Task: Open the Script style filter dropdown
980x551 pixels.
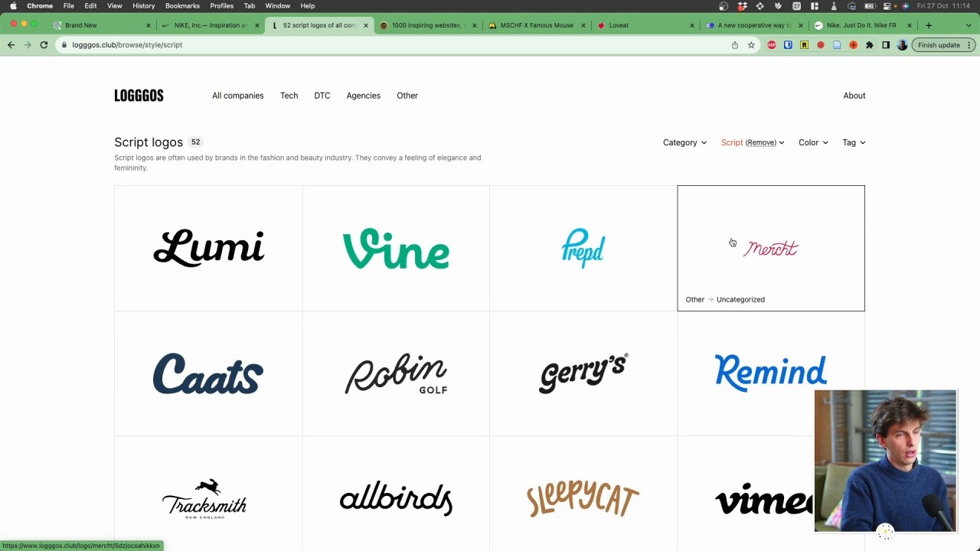Action: 753,142
